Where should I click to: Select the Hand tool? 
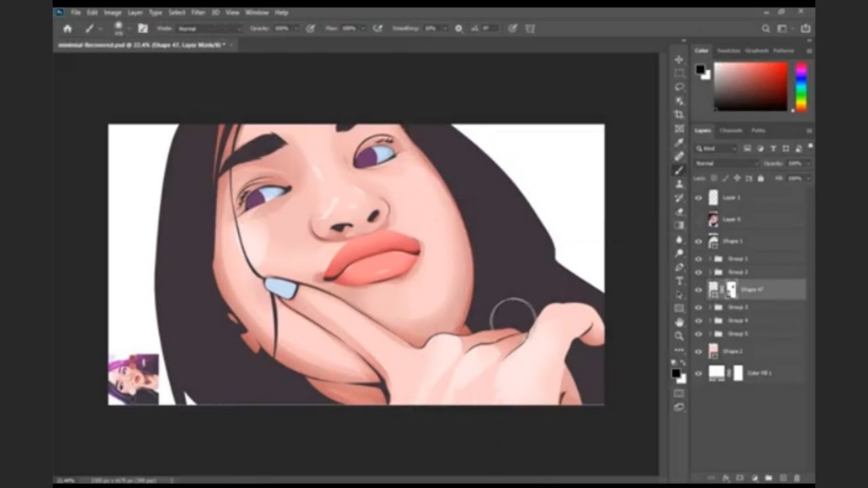tap(679, 322)
